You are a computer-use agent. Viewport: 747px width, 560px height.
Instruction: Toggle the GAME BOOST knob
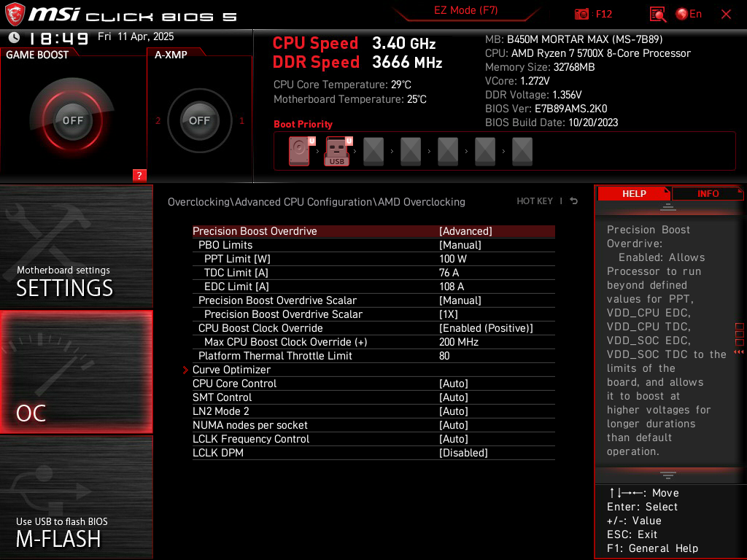72,120
